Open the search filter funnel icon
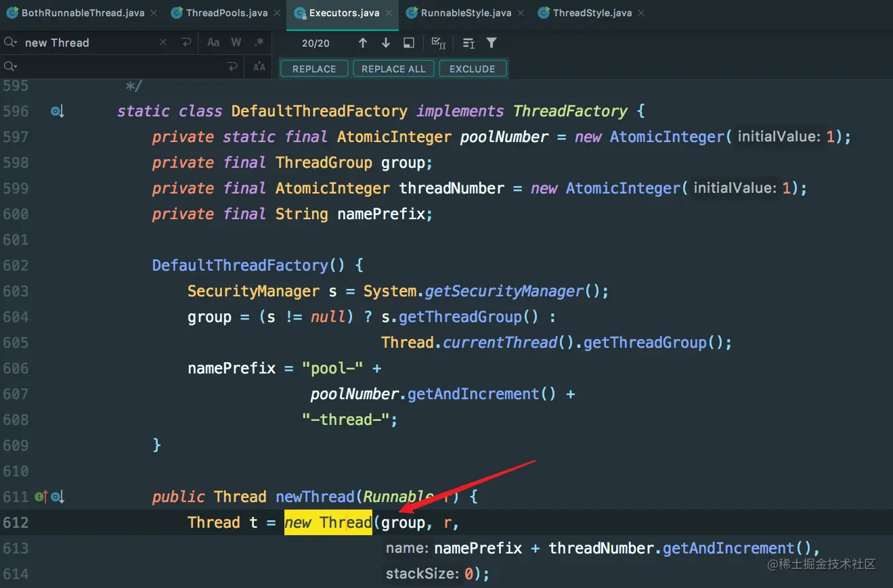 tap(492, 43)
